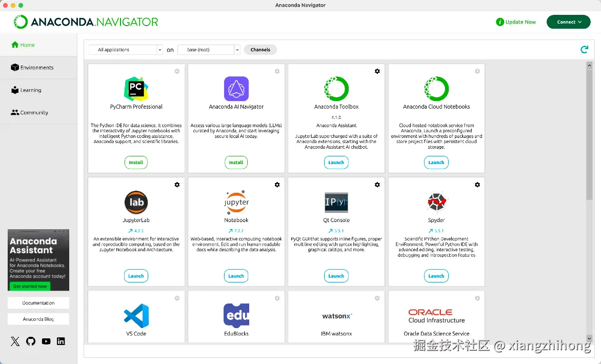
Task: Click the scrollbar up arrow
Action: (589, 66)
